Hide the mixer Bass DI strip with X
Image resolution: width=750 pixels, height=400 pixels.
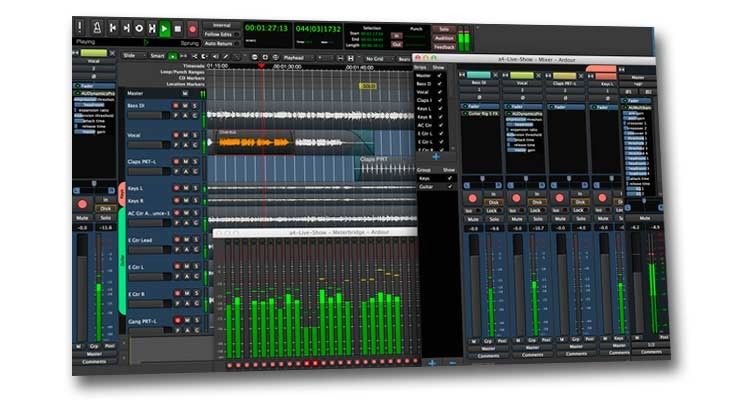point(496,75)
